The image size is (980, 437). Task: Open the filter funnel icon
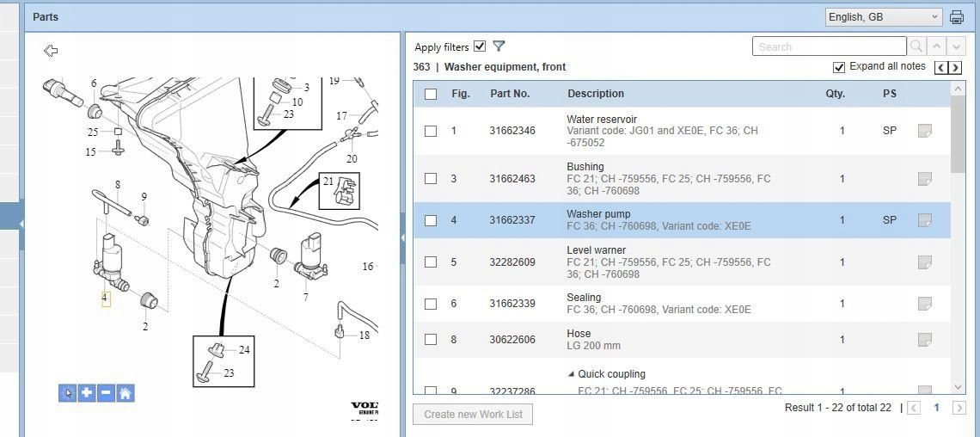click(498, 46)
